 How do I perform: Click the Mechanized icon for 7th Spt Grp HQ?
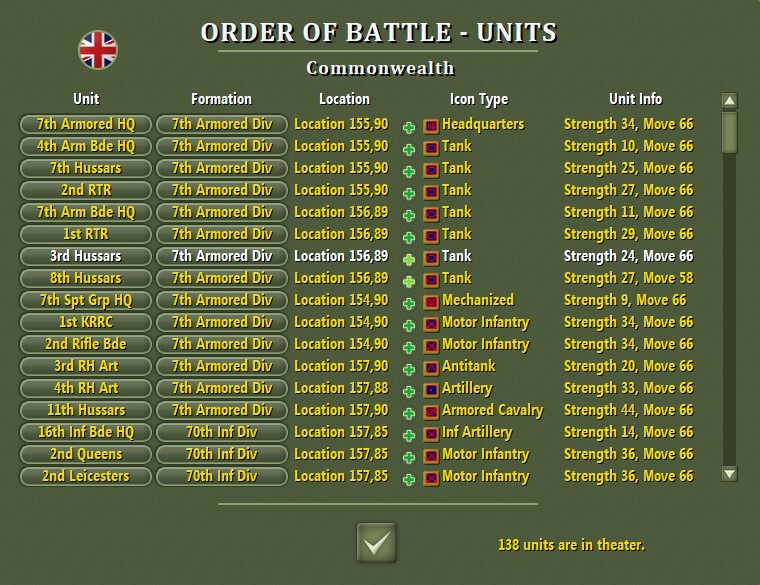coord(431,302)
